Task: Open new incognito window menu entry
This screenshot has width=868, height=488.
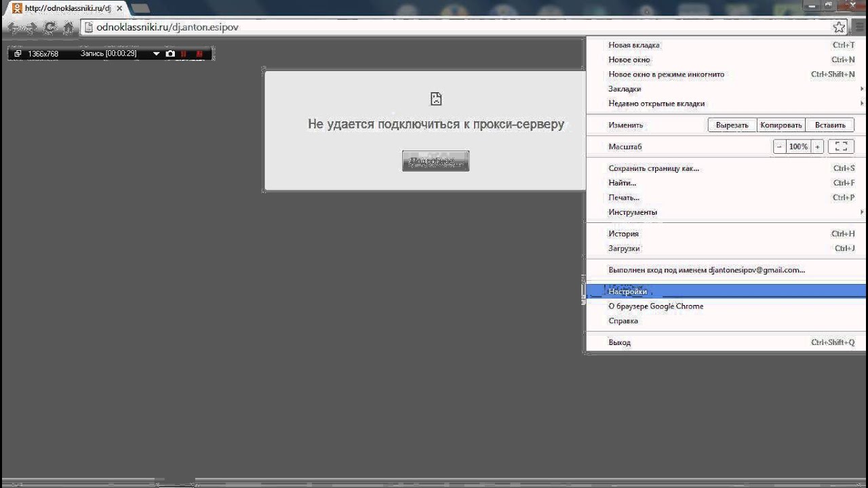Action: 726,75
